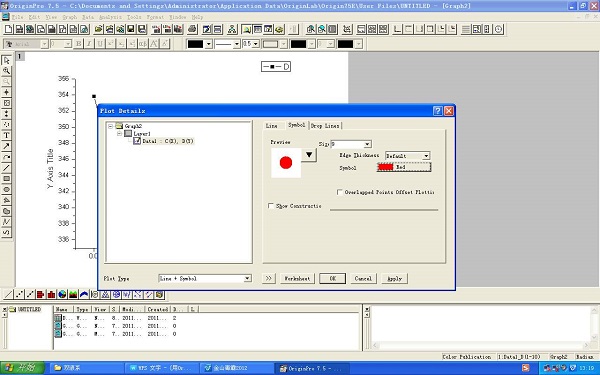The width and height of the screenshot is (600, 375).
Task: Click the Underline formatting button
Action: [x=100, y=44]
